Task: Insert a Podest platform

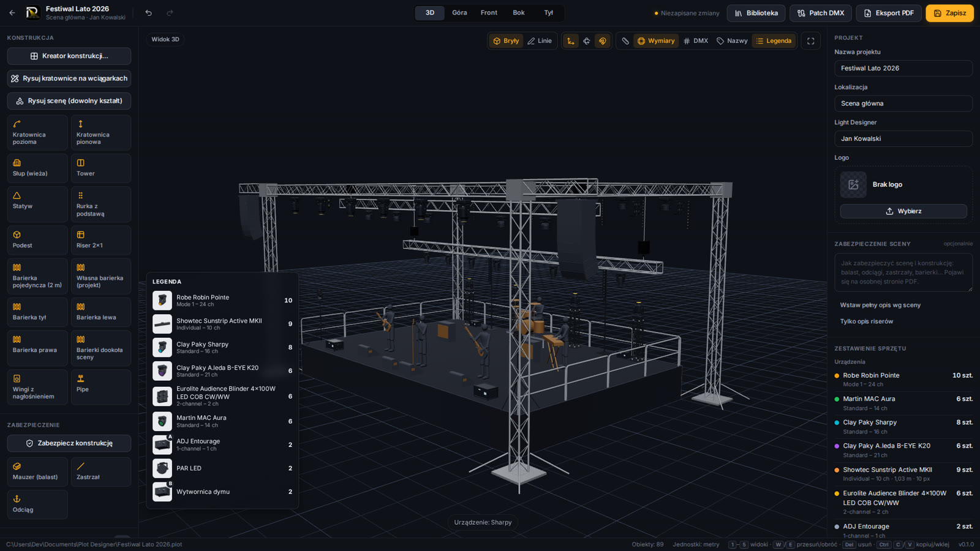Action: coord(37,240)
